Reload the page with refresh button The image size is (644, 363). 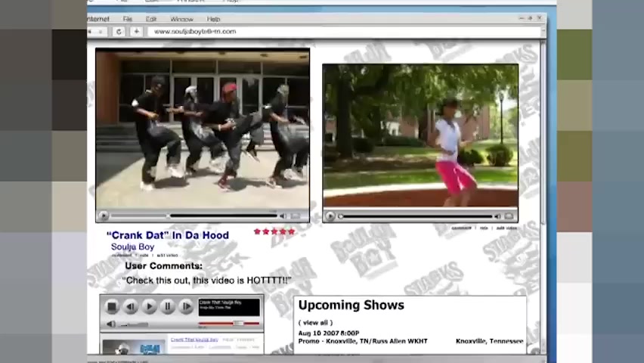(x=119, y=31)
